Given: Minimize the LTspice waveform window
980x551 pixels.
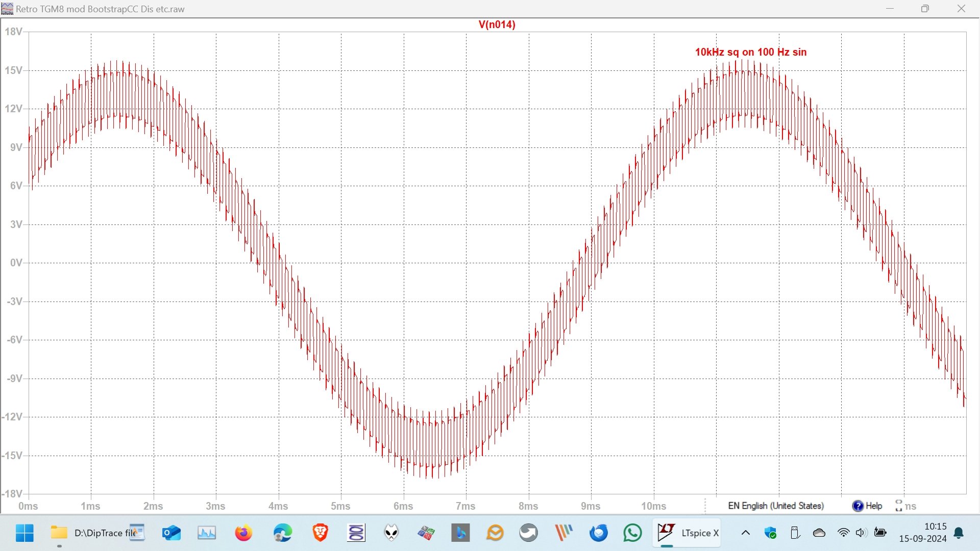Looking at the screenshot, I should [x=890, y=9].
